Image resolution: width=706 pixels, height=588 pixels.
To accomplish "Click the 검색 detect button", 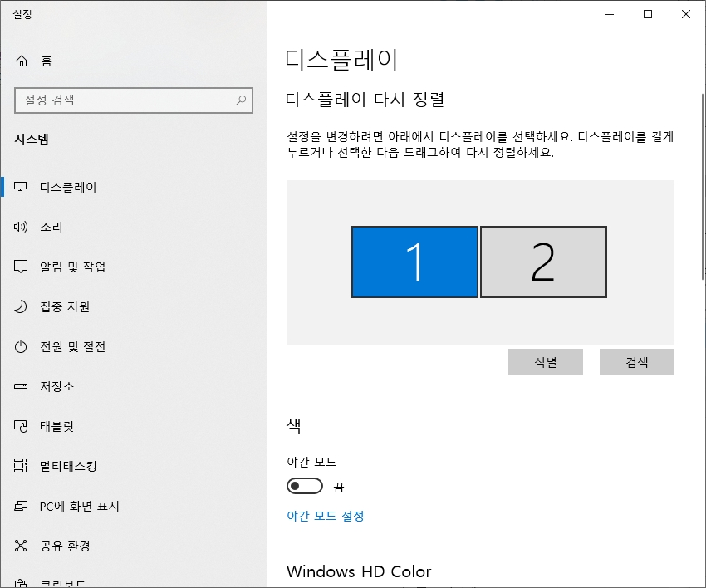I will click(637, 361).
